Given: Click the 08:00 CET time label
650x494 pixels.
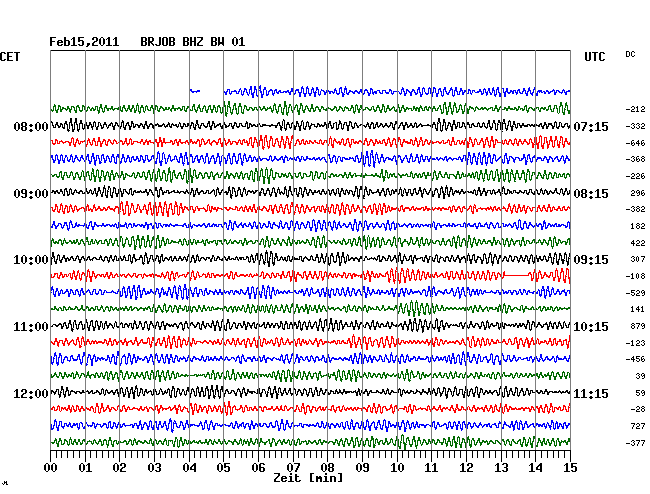Looking at the screenshot, I should click(31, 126).
